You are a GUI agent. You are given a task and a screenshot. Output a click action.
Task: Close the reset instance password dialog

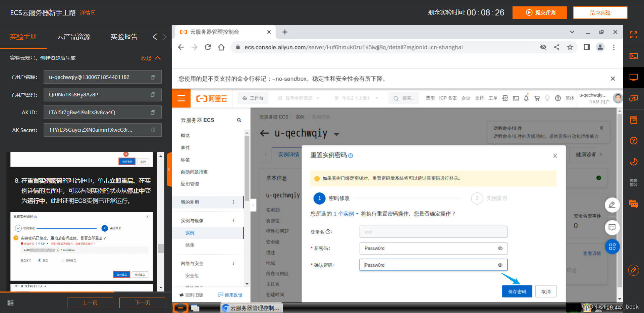[555, 155]
